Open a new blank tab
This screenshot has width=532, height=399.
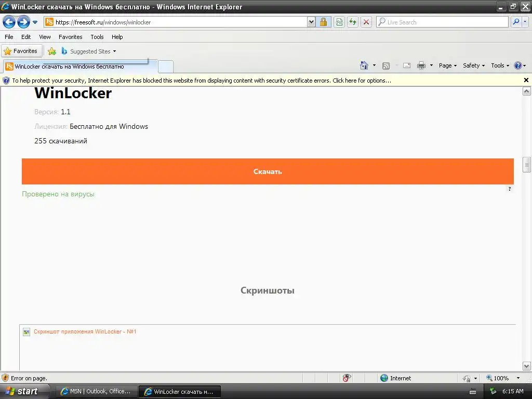point(166,66)
